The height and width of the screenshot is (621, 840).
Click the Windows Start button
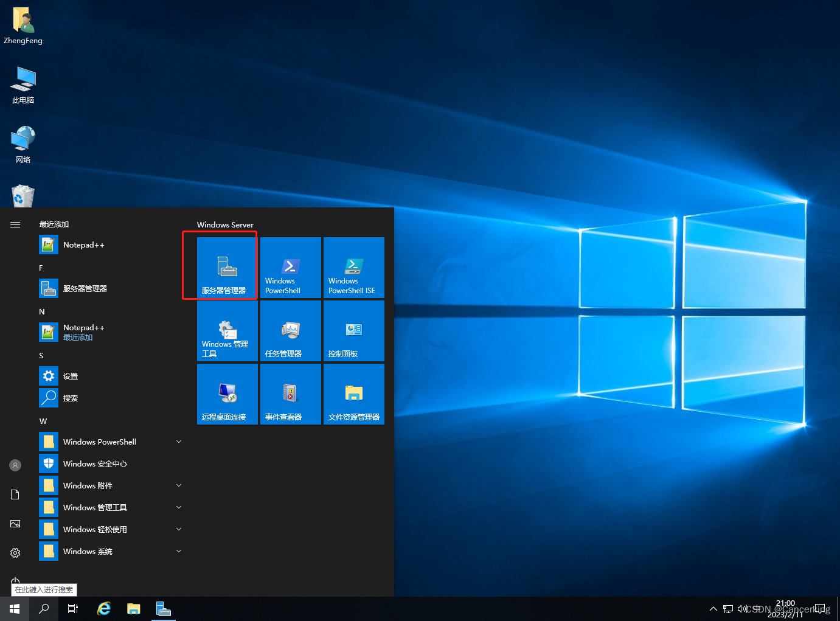pyautogui.click(x=15, y=609)
